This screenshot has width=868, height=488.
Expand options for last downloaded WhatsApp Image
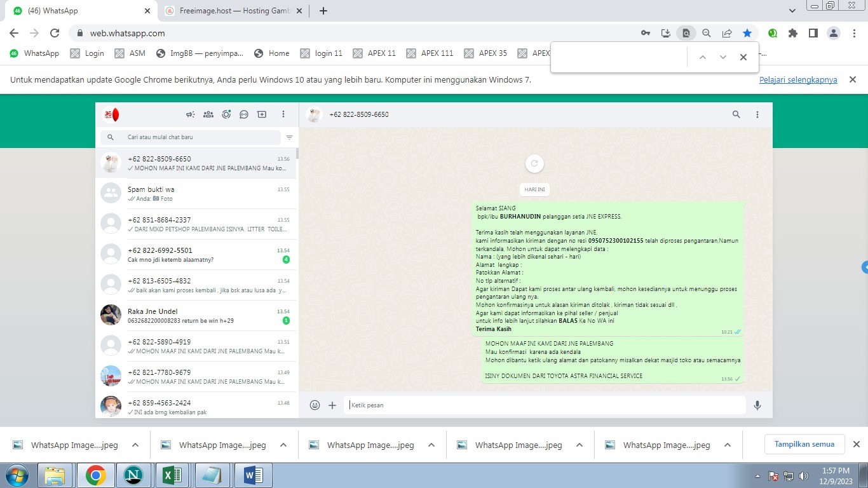pyautogui.click(x=728, y=445)
